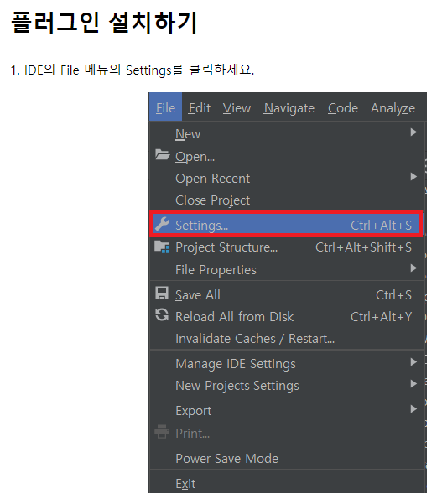Click the Ctrl+S shortcut text
442x504 pixels.
[393, 294]
